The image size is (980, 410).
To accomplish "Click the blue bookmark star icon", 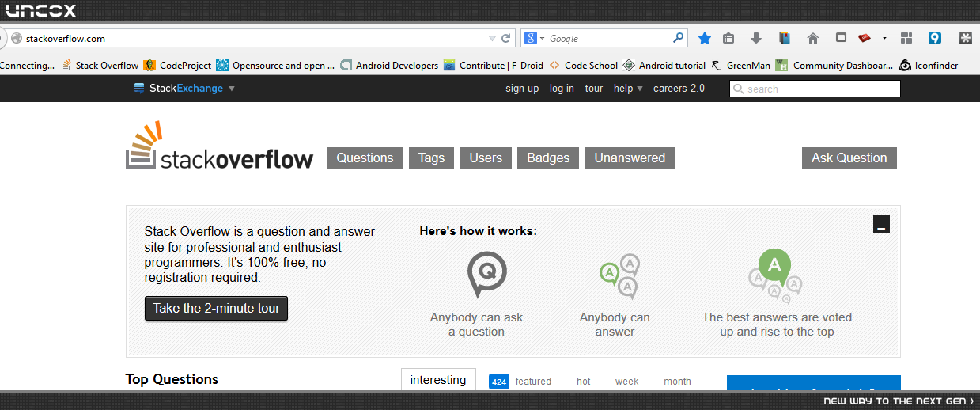I will tap(705, 38).
